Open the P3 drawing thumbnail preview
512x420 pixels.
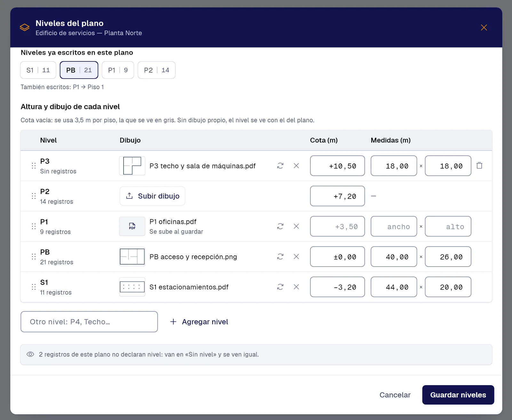pyautogui.click(x=132, y=166)
